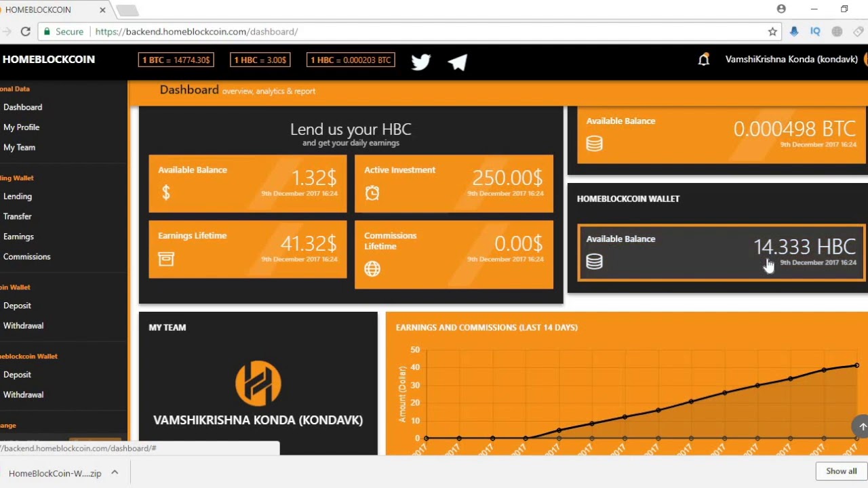Click the HOMEBLOCKCOIN WALLET heading
Image resolution: width=868 pixels, height=488 pixels.
pos(628,199)
